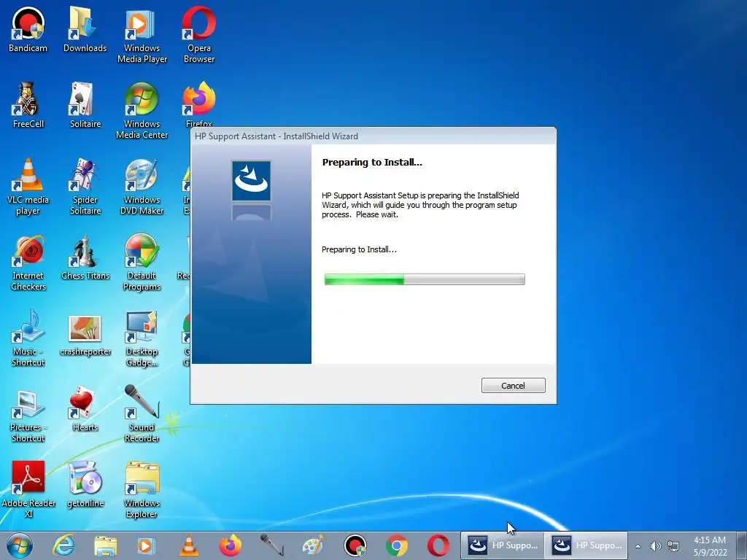Image resolution: width=747 pixels, height=560 pixels.
Task: Select the Spider Solitaire desktop icon
Action: coord(85,187)
